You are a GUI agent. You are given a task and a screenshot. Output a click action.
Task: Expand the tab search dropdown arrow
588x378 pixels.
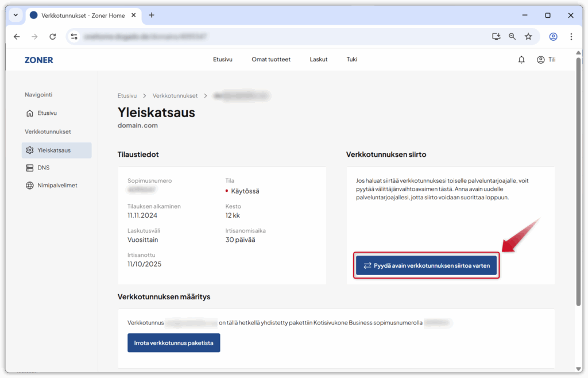coord(16,15)
